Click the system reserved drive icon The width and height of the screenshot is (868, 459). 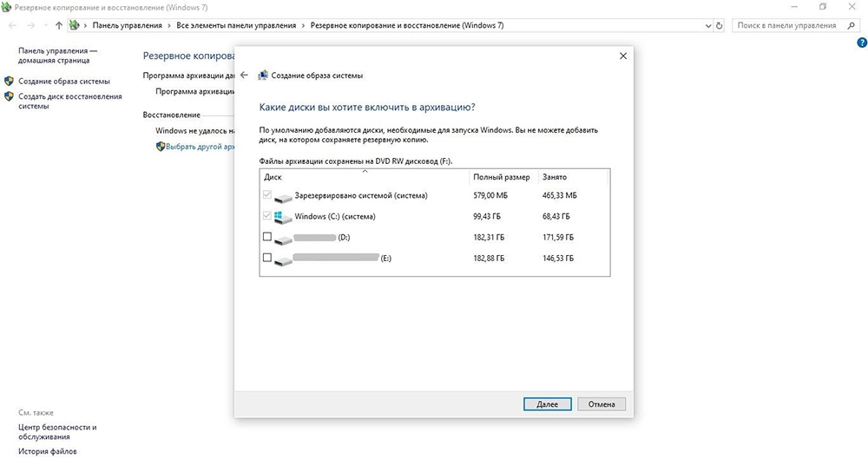click(x=283, y=196)
